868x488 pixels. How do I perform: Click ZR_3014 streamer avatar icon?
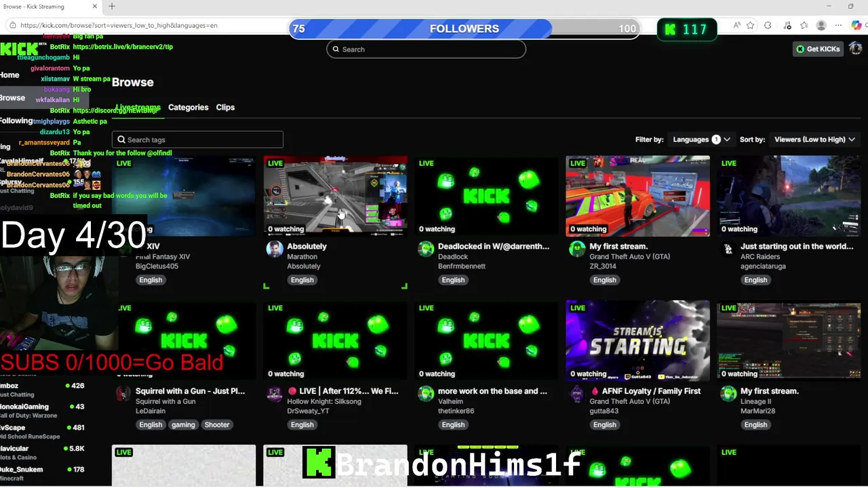[x=577, y=249]
